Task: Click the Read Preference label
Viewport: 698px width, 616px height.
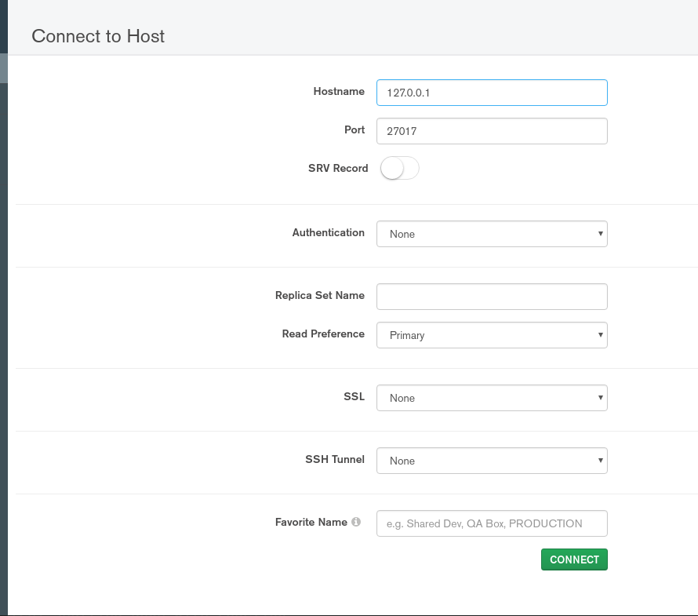Action: point(323,334)
